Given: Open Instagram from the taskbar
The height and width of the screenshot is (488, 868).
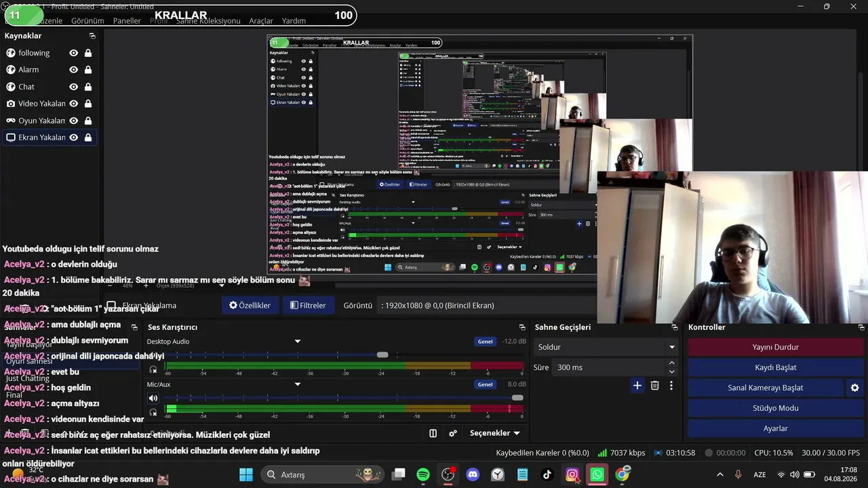Looking at the screenshot, I should pos(572,474).
